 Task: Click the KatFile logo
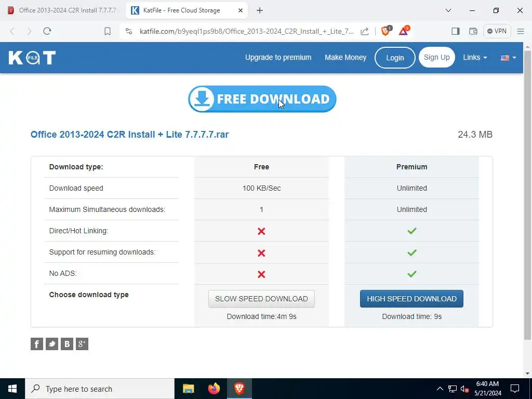point(32,58)
